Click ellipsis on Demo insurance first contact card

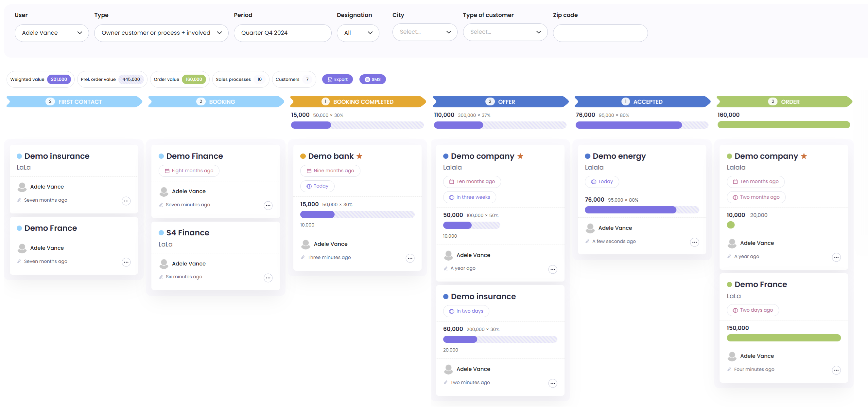click(126, 201)
